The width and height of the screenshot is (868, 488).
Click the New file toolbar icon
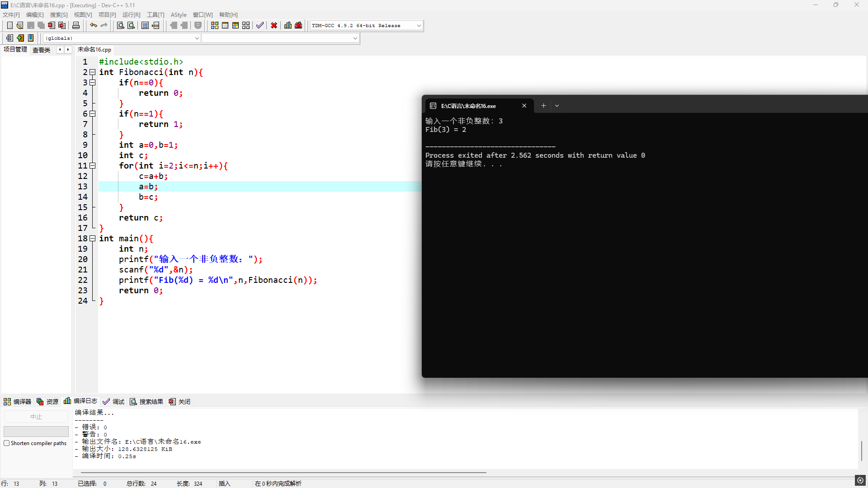click(x=9, y=26)
